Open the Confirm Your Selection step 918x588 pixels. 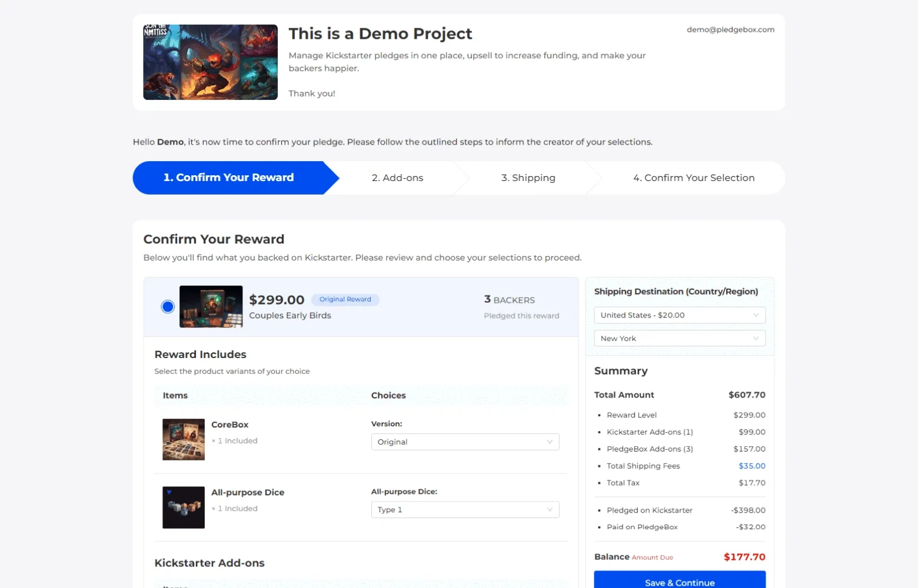(693, 178)
